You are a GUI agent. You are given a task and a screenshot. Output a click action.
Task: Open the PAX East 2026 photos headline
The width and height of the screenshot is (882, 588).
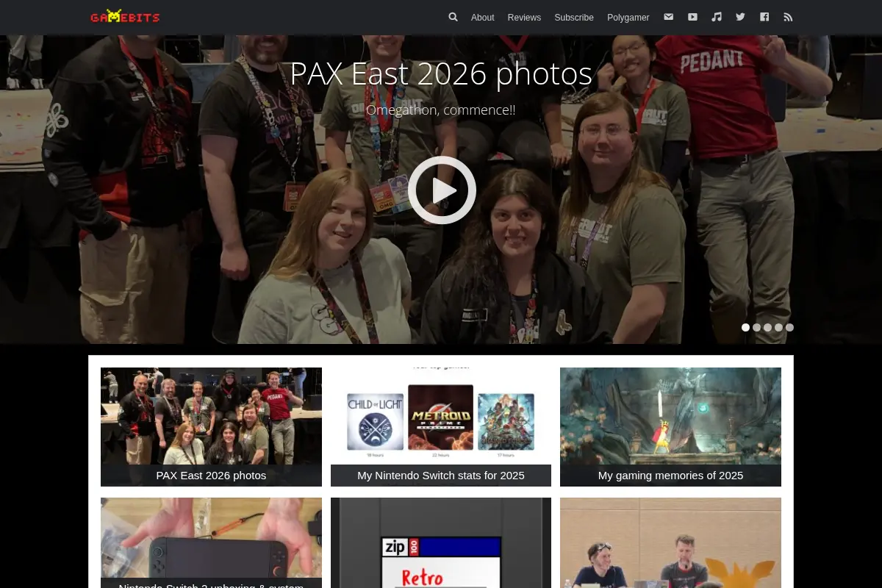pyautogui.click(x=441, y=74)
